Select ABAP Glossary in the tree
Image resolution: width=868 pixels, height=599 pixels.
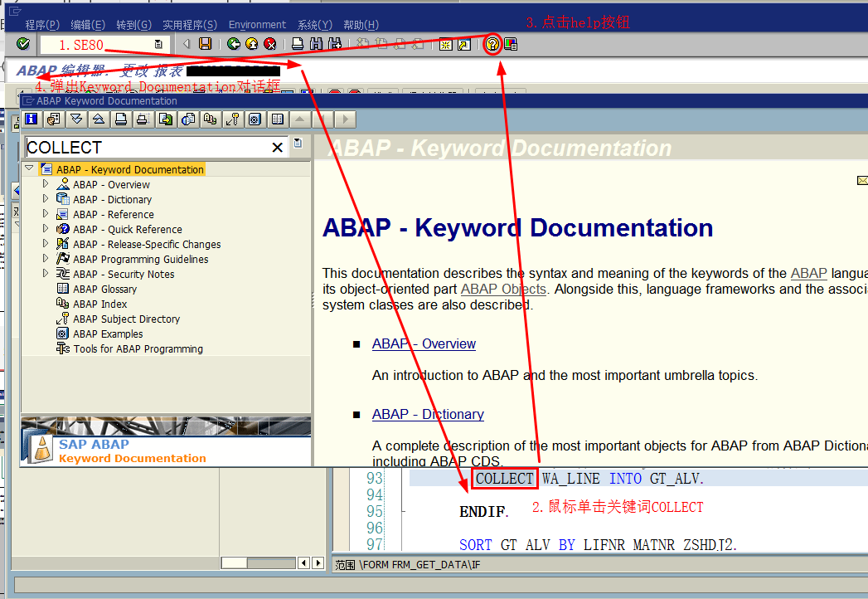[x=104, y=289]
